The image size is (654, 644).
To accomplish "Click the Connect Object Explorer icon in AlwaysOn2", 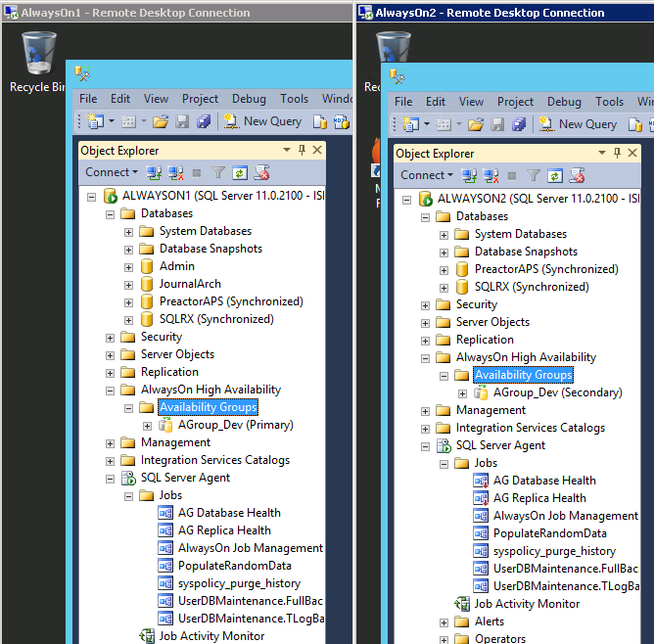I will [469, 175].
